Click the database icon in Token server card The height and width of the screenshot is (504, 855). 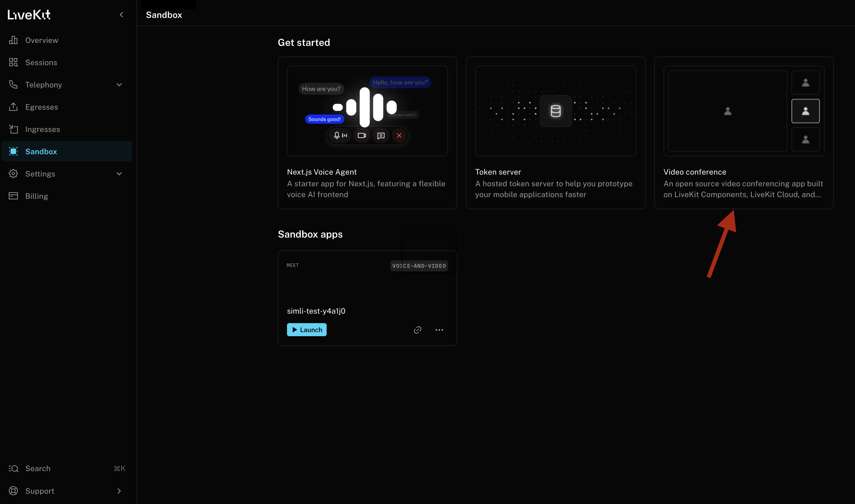[x=556, y=111]
